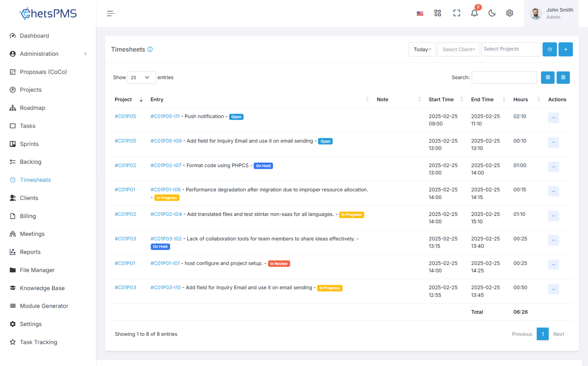Click the plus icon to add timesheet
The image size is (588, 366).
click(565, 49)
